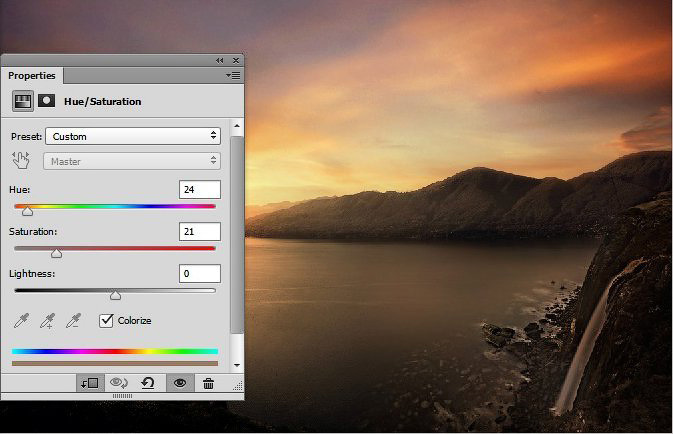
Task: Toggle adjustment layer visibility eye
Action: [x=180, y=383]
